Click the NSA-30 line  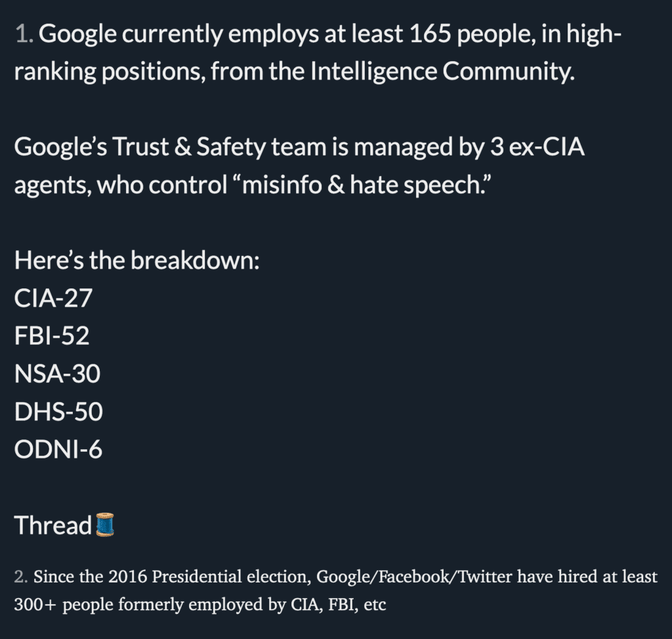pos(58,373)
